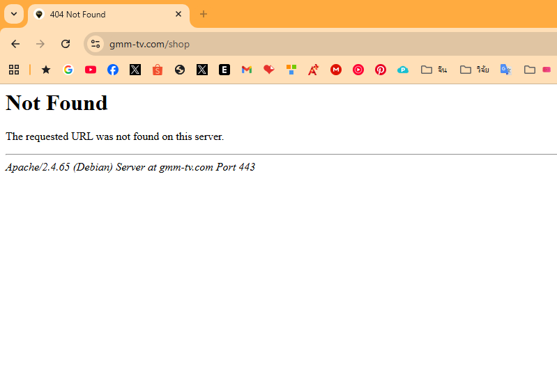The height and width of the screenshot is (392, 557).
Task: Click the forward navigation arrow
Action: [x=40, y=44]
